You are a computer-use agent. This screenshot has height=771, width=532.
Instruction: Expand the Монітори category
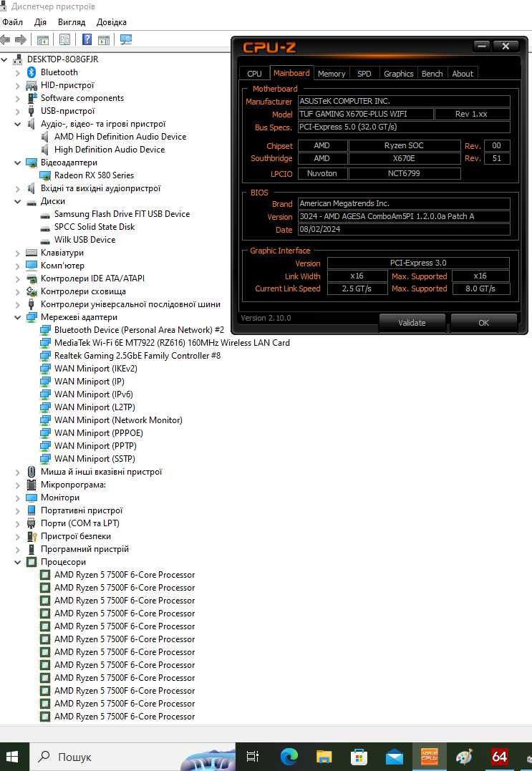[x=18, y=498]
